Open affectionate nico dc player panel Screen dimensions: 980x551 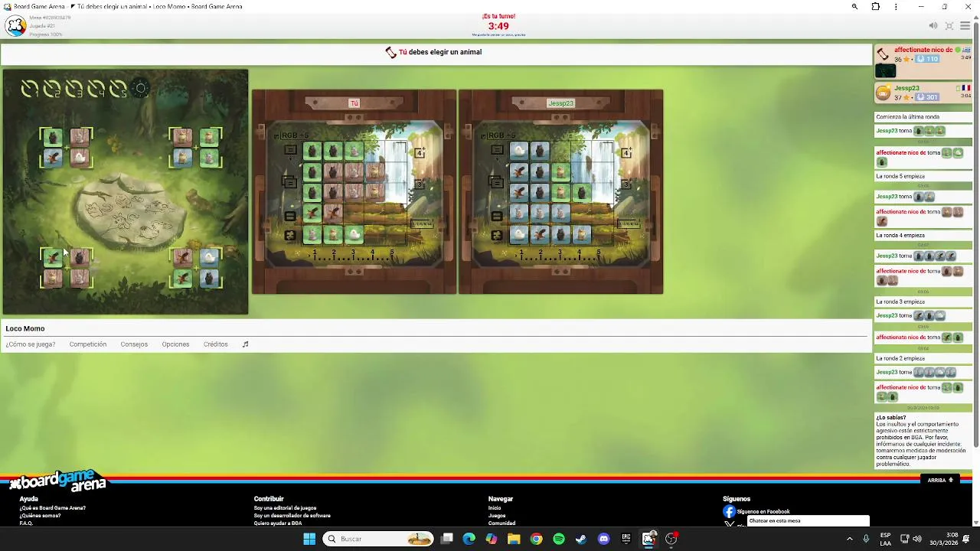(x=923, y=50)
